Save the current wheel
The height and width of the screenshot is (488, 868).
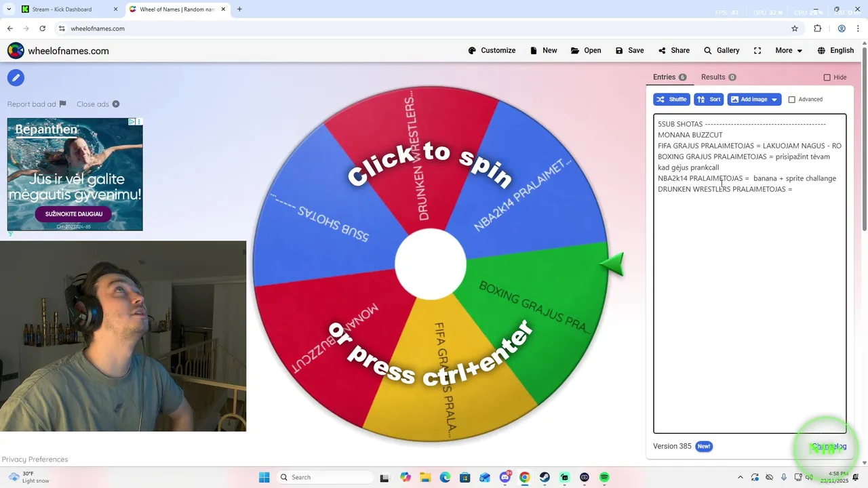pos(629,51)
